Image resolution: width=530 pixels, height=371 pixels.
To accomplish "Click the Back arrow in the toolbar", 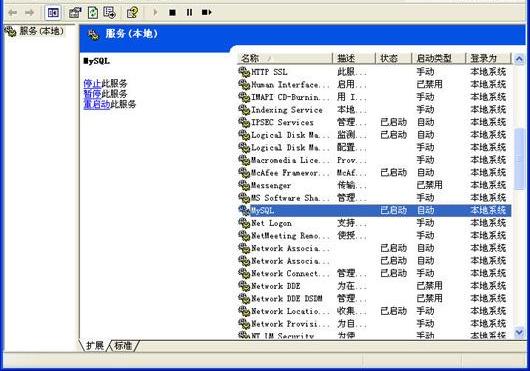I will pos(13,13).
